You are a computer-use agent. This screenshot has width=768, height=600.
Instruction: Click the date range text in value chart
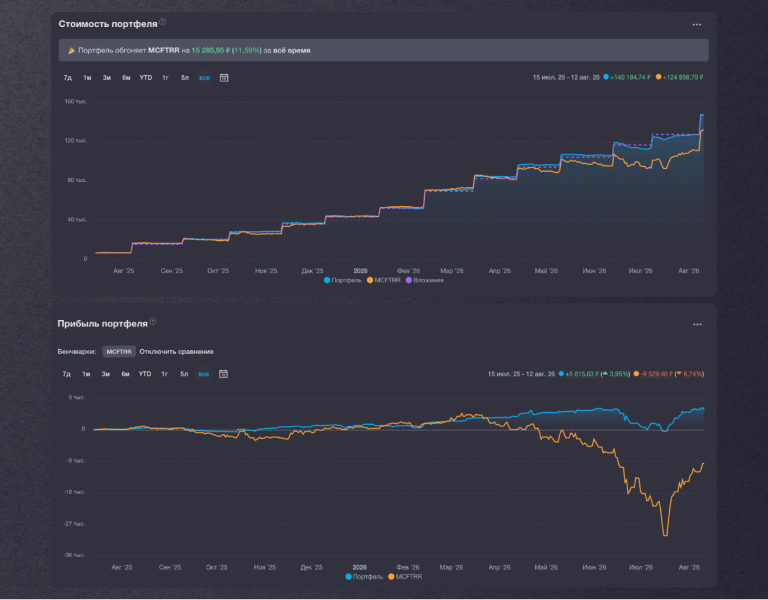tap(566, 77)
